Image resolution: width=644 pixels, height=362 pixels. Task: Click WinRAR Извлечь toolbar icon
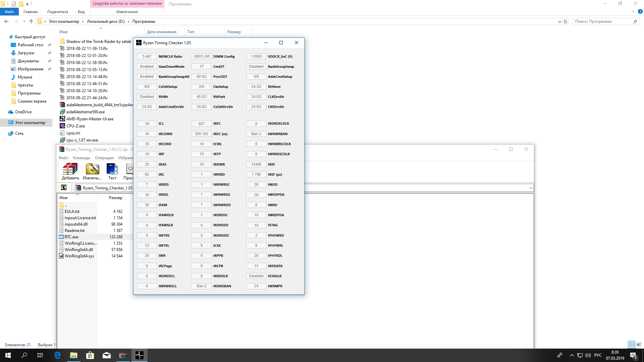92,171
